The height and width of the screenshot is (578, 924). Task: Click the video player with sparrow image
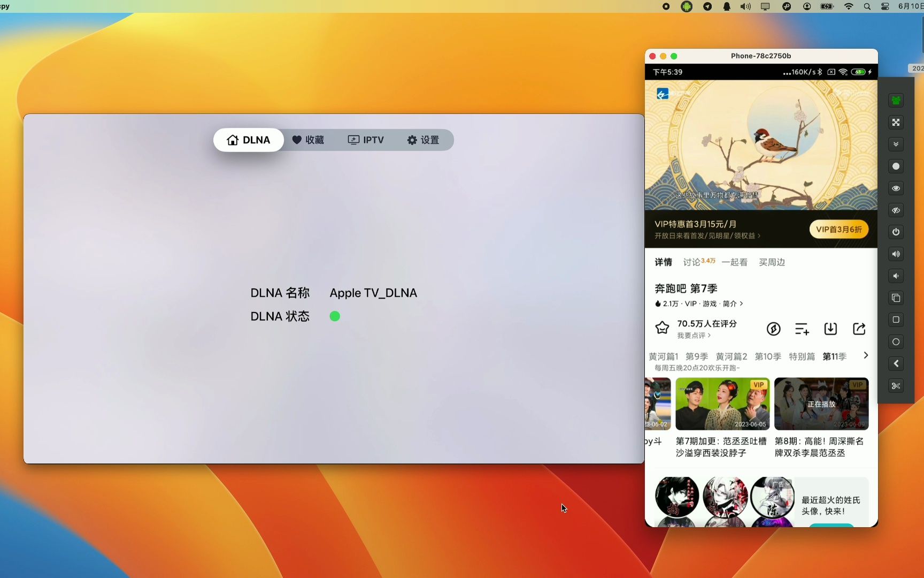tap(761, 145)
